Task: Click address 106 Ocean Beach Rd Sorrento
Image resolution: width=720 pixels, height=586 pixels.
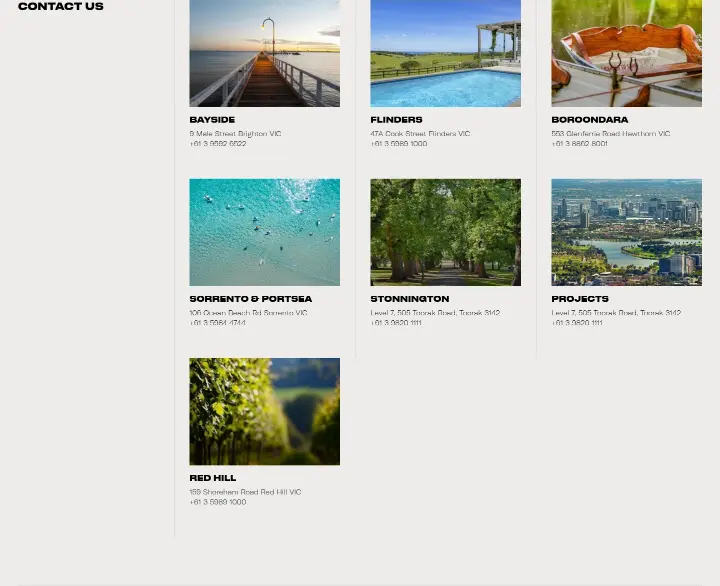Action: (x=248, y=313)
